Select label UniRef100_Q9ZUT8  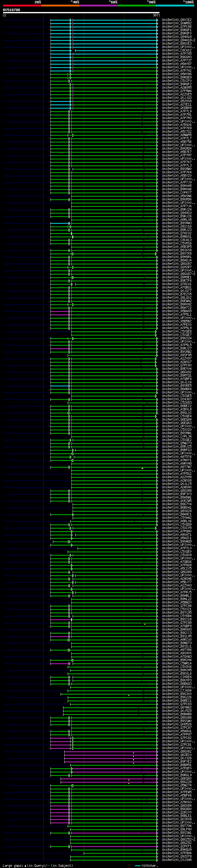[x=176, y=857]
